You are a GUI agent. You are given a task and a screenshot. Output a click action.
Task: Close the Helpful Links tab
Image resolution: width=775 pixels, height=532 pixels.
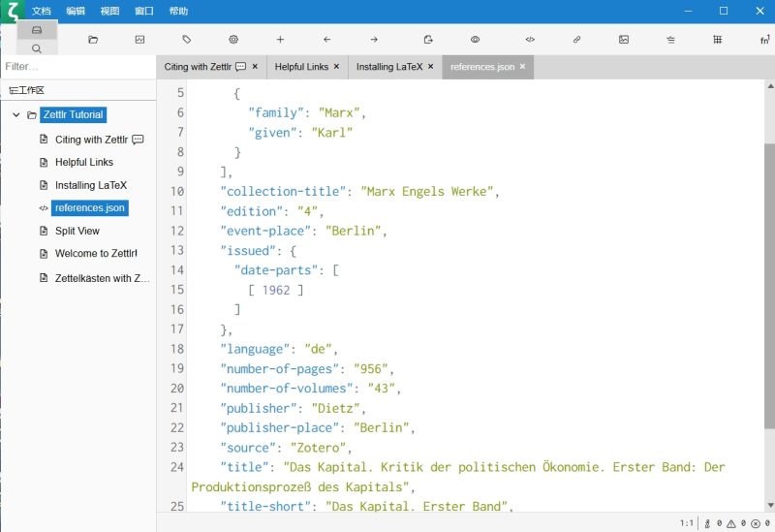[x=336, y=66]
